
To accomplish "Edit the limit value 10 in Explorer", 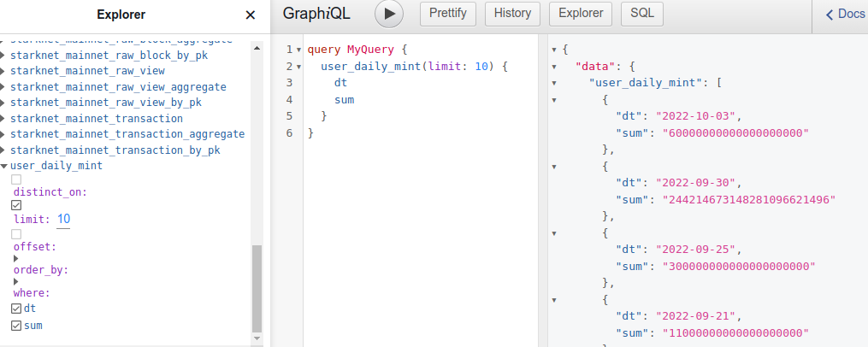I will click(63, 219).
